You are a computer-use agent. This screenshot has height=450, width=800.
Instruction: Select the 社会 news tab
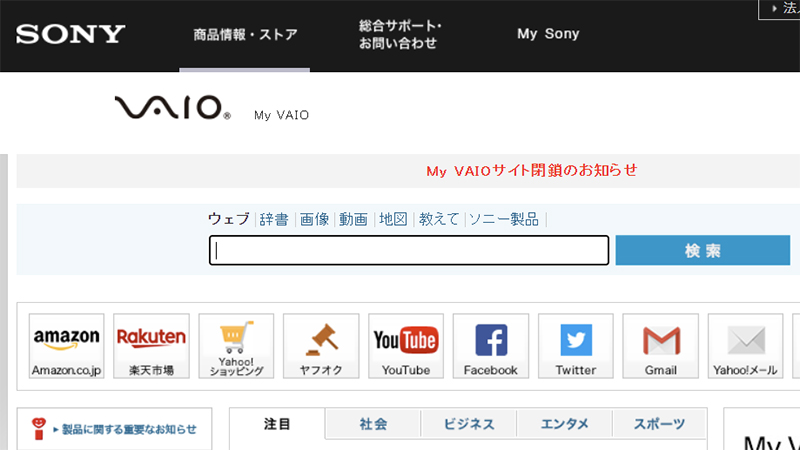(x=373, y=423)
